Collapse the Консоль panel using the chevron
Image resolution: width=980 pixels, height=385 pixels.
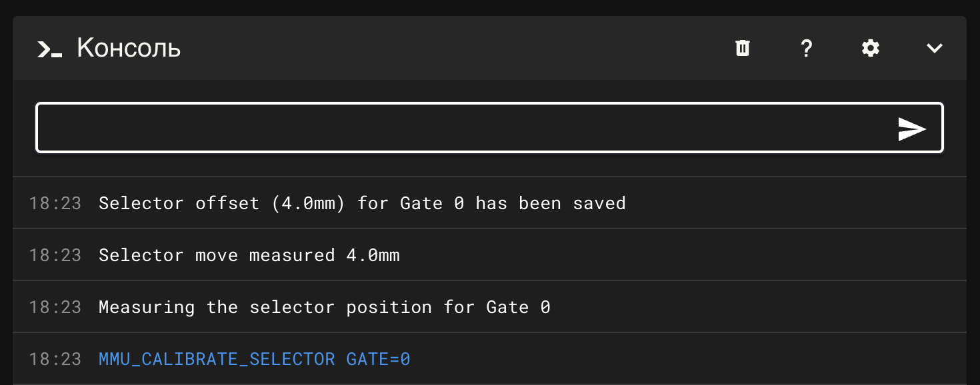click(935, 48)
